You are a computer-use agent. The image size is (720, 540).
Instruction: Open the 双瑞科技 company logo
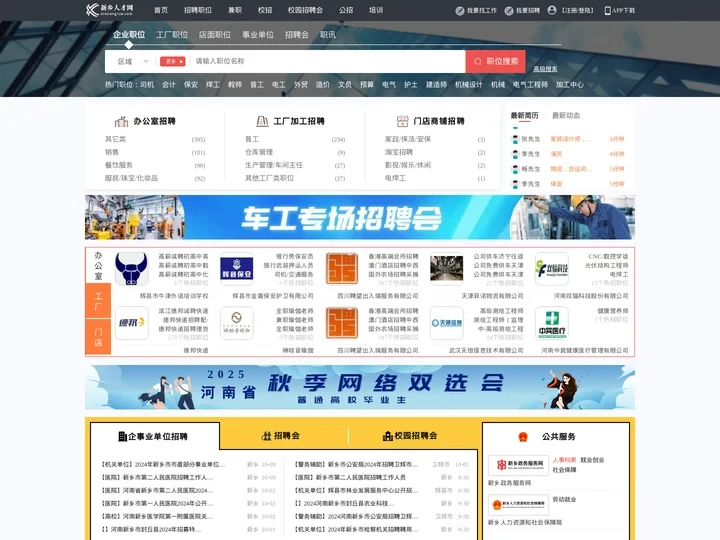tap(551, 269)
